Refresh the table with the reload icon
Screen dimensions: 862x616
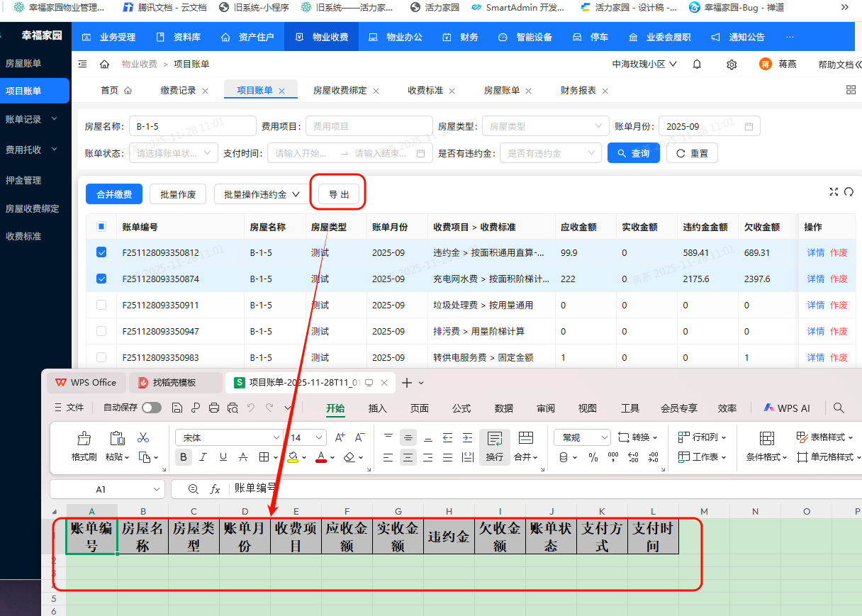849,191
